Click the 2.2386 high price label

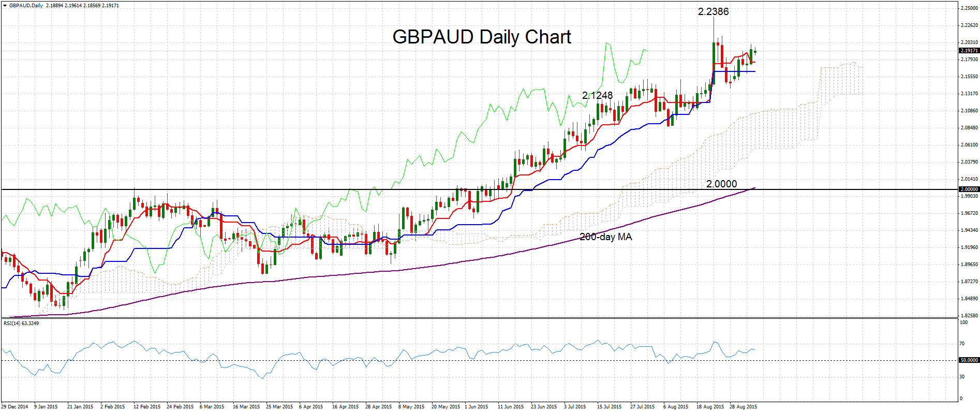(x=713, y=11)
